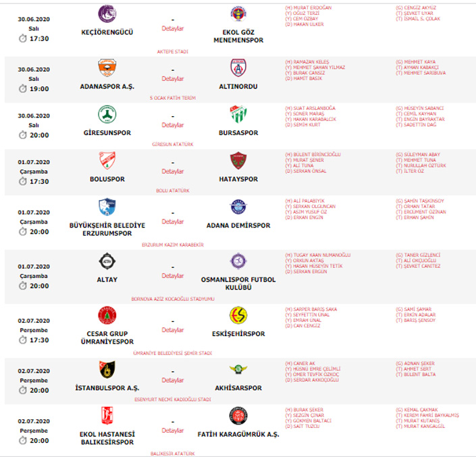Select the Hatayspor club crest

coord(238,161)
